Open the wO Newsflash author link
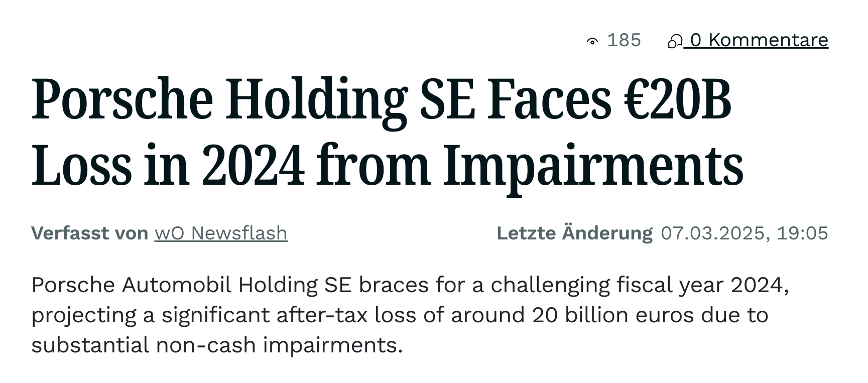This screenshot has width=868, height=383. pyautogui.click(x=221, y=233)
